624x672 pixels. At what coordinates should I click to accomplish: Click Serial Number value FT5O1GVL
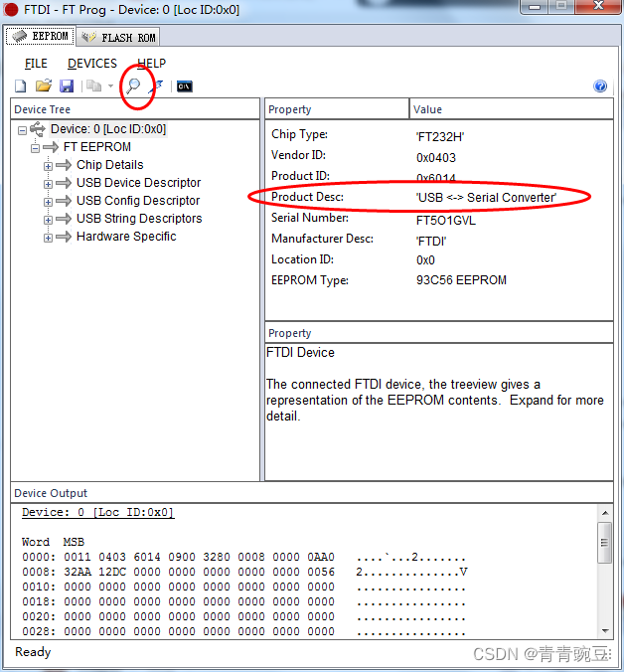click(x=446, y=221)
